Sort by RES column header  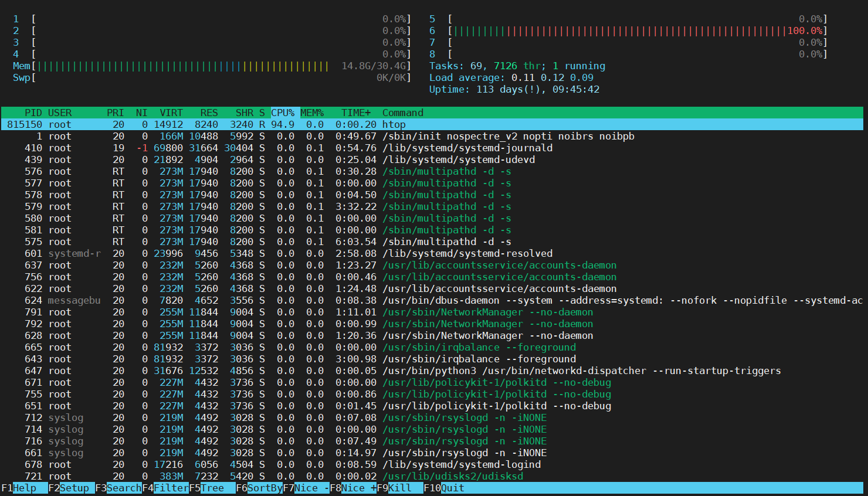(x=209, y=113)
